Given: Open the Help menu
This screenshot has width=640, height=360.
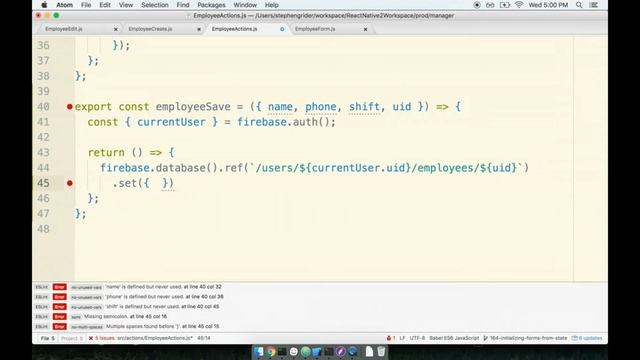Looking at the screenshot, I should click(x=271, y=5).
